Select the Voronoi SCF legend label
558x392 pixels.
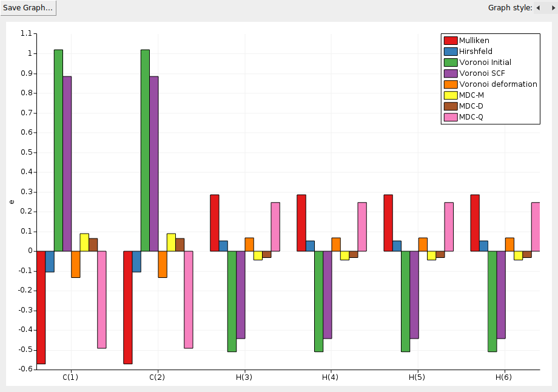pos(482,73)
